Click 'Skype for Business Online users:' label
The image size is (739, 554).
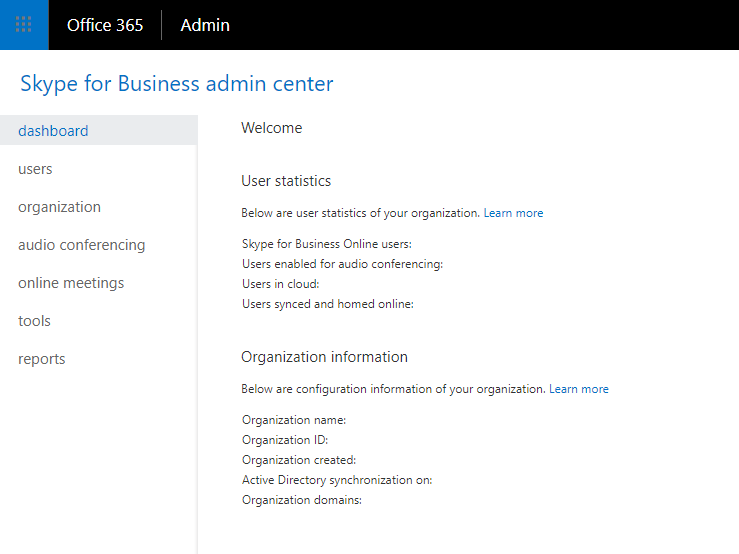pos(327,244)
